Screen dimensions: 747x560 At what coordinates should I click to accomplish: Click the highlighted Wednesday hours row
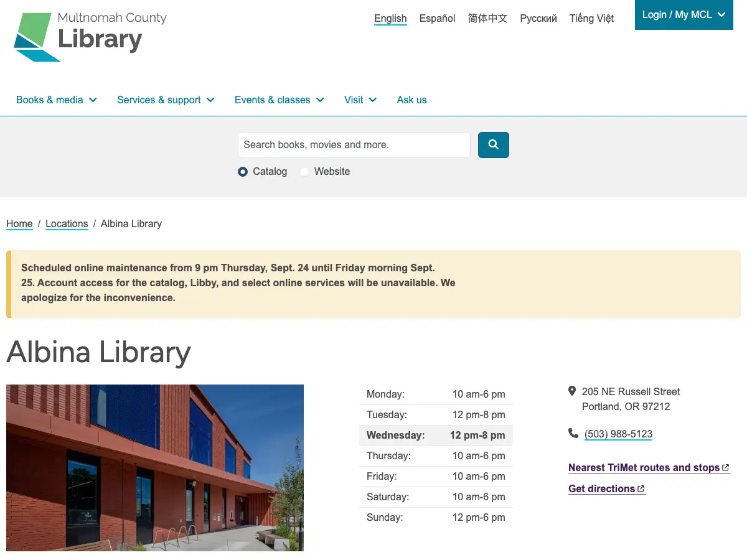(x=436, y=436)
